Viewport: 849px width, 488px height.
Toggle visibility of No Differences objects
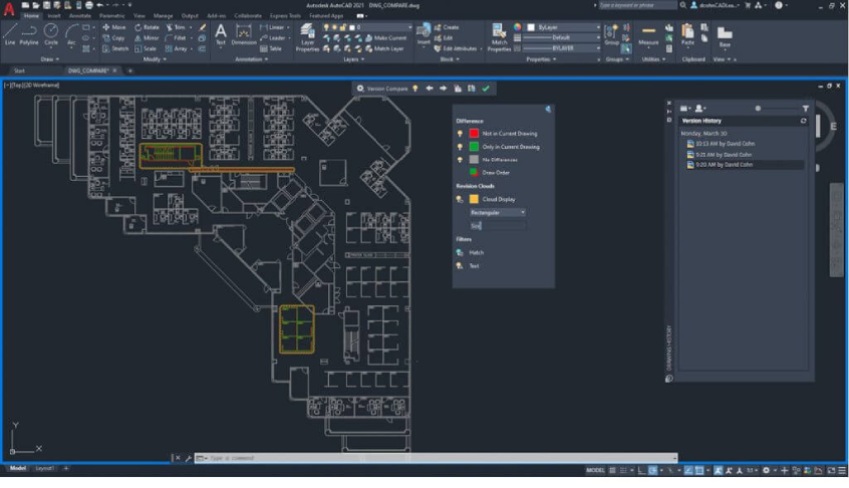point(460,160)
